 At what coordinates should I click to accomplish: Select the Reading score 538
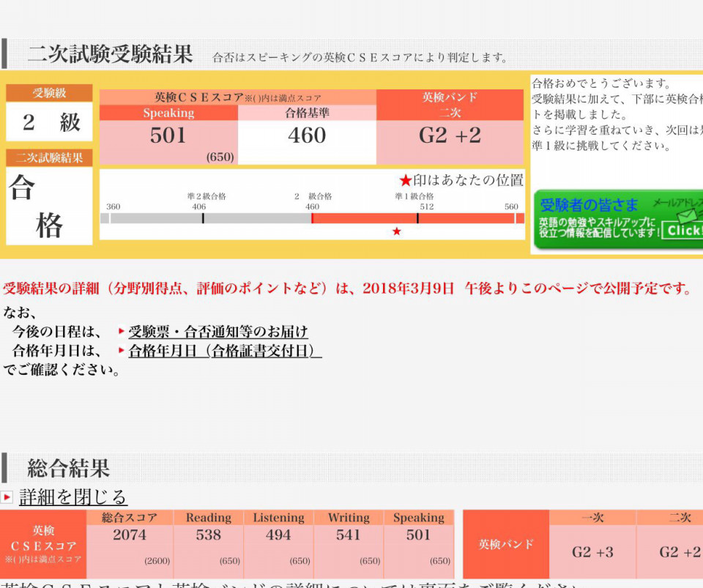[x=209, y=535]
